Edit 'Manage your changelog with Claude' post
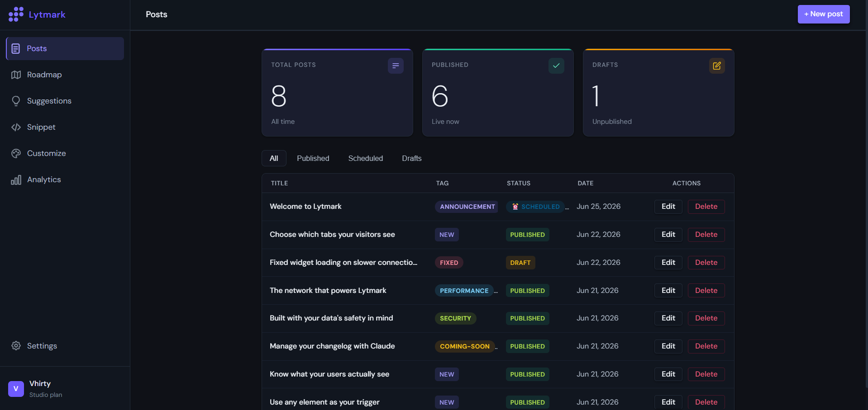868x410 pixels. (668, 346)
